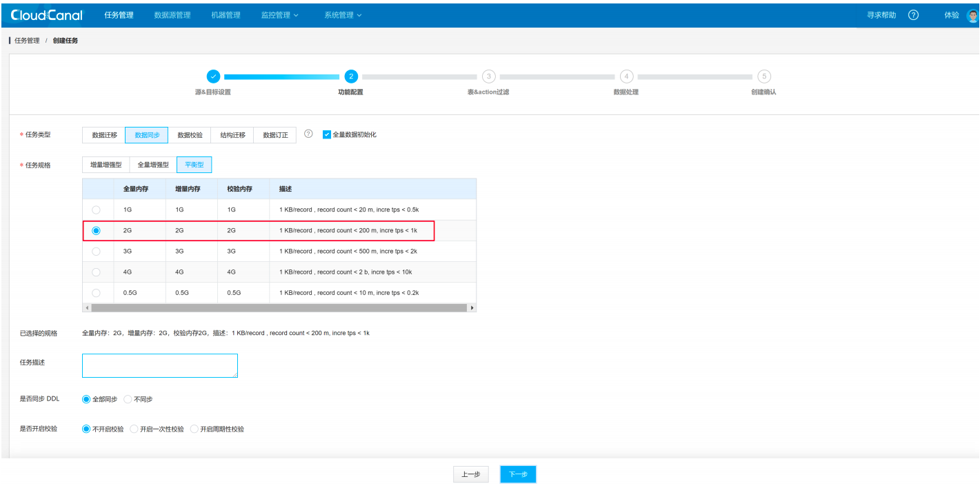This screenshot has height=488, width=980.
Task: Click the CloudCanal logo
Action: (47, 14)
